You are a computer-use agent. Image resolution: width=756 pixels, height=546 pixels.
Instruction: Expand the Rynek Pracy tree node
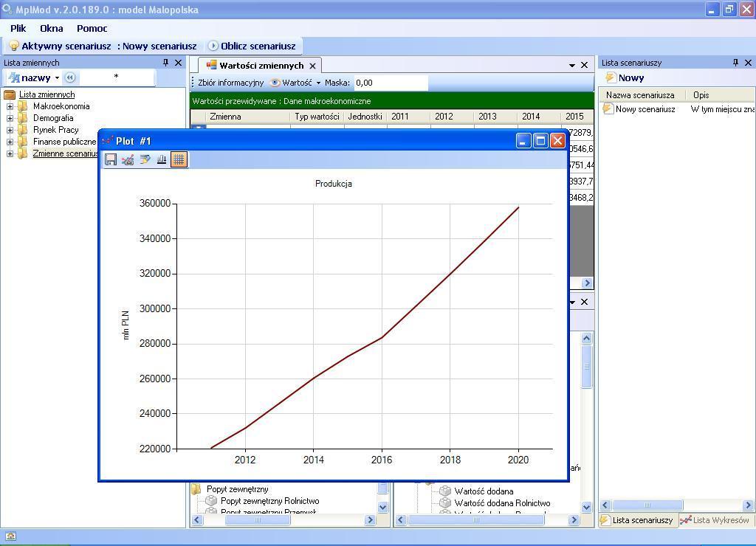coord(10,130)
